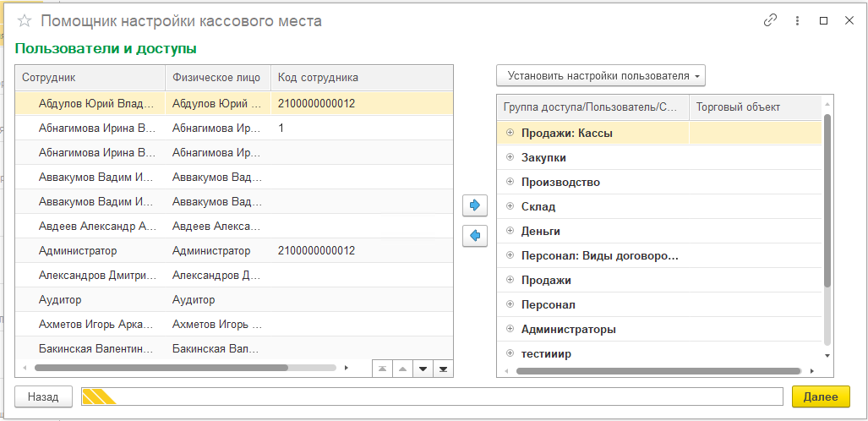Click the Пользователи и доступы heading
The width and height of the screenshot is (868, 421).
(x=106, y=49)
